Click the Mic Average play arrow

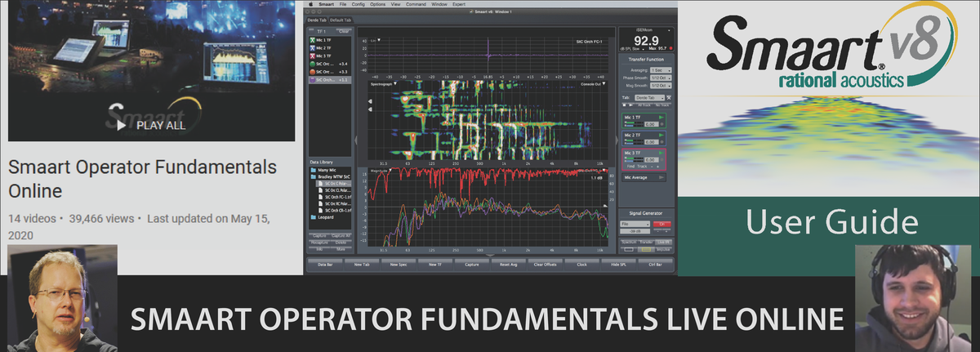point(661,177)
